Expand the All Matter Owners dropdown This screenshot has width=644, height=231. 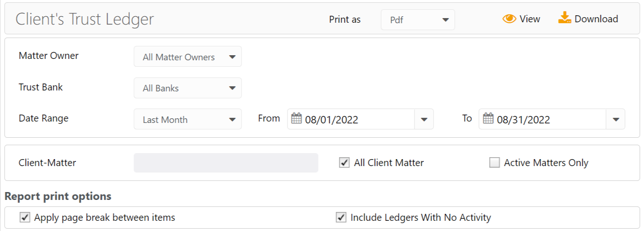pos(187,57)
